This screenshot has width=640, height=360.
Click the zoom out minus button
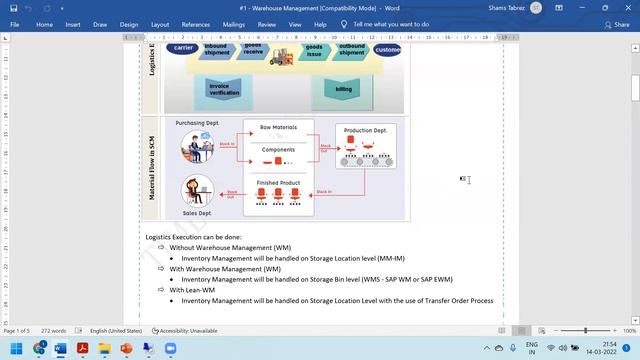click(556, 331)
